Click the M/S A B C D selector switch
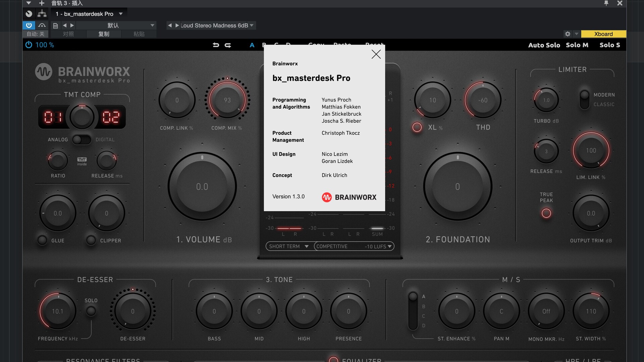This screenshot has width=644, height=362. click(x=413, y=311)
